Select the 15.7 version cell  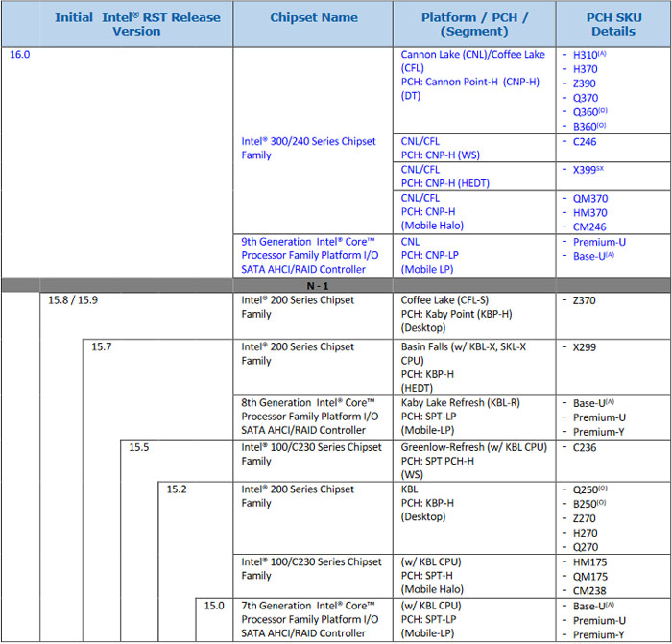point(101,346)
